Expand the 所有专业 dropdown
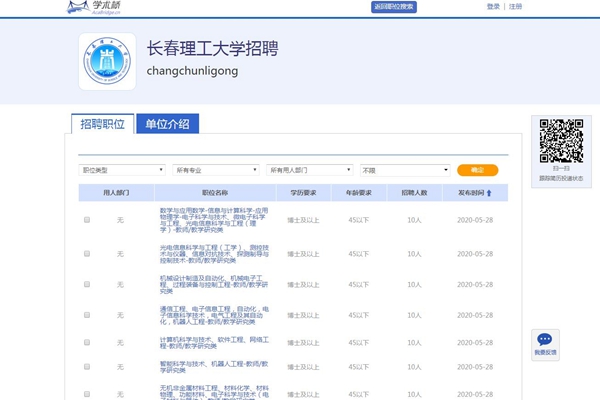The image size is (600, 400). click(x=216, y=170)
